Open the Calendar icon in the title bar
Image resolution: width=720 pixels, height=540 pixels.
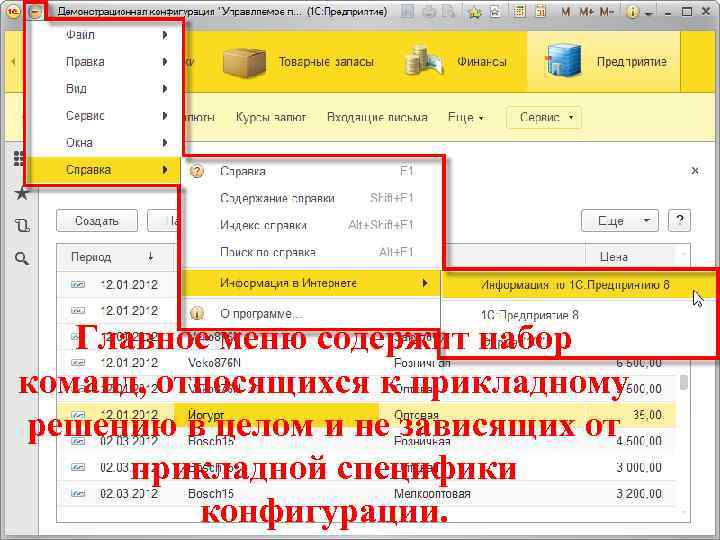click(x=541, y=11)
